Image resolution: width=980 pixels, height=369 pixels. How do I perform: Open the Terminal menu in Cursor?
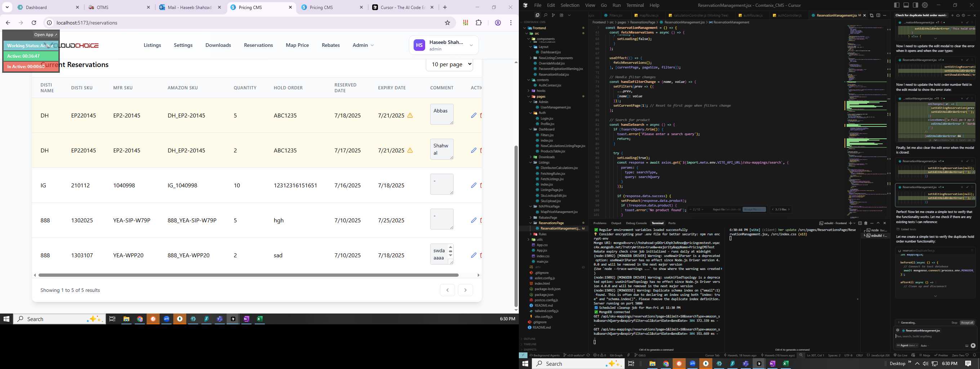(x=635, y=5)
